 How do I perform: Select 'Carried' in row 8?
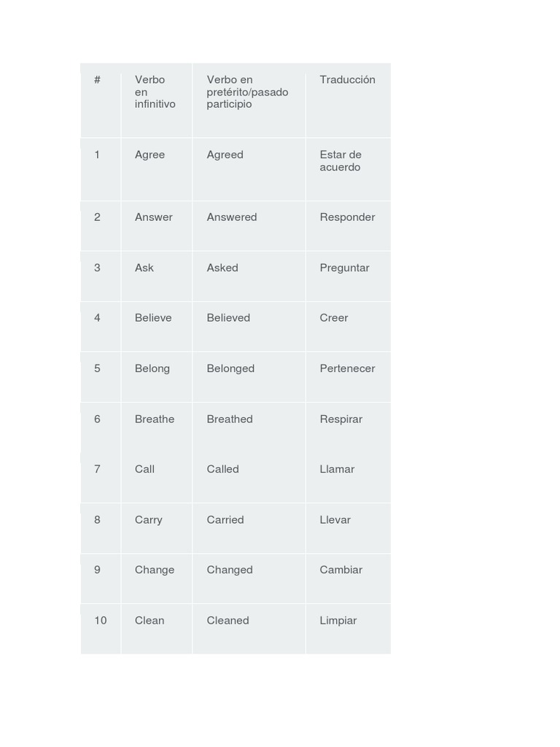[225, 519]
